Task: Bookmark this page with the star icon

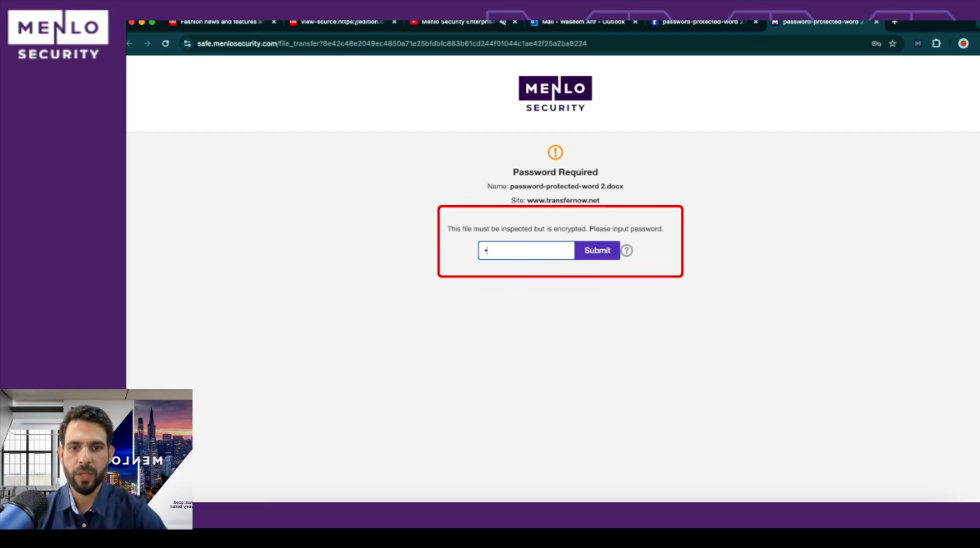Action: pyautogui.click(x=892, y=44)
